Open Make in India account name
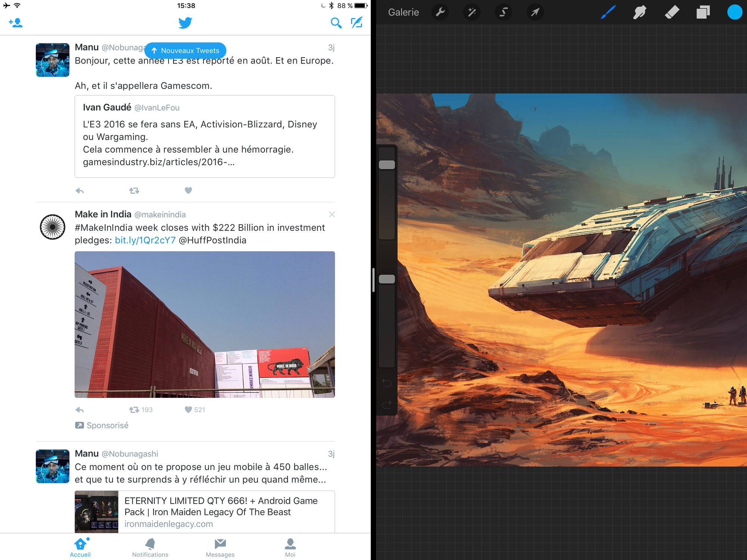Image resolution: width=747 pixels, height=560 pixels. (103, 214)
